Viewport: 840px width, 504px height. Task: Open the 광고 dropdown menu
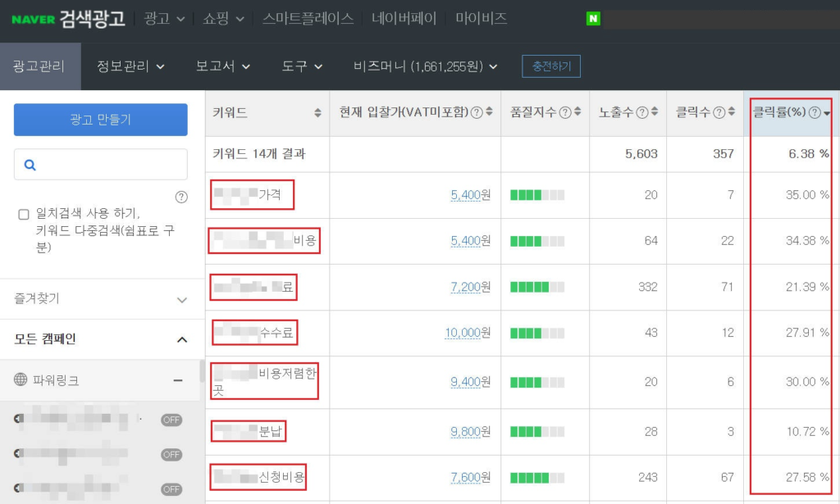pos(164,19)
